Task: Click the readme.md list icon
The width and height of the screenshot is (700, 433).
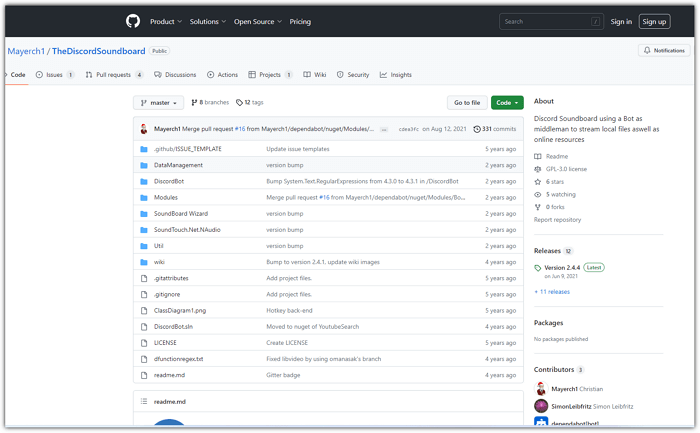Action: [143, 401]
